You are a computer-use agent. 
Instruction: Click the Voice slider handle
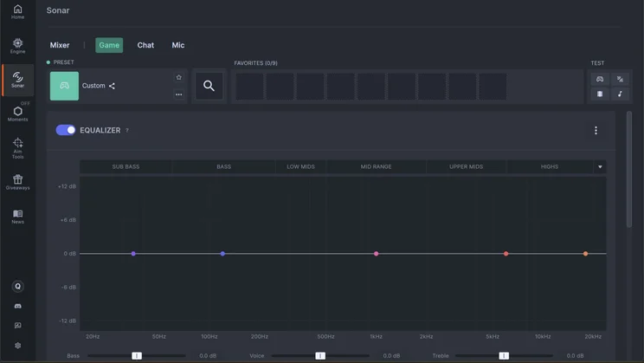[320, 356]
